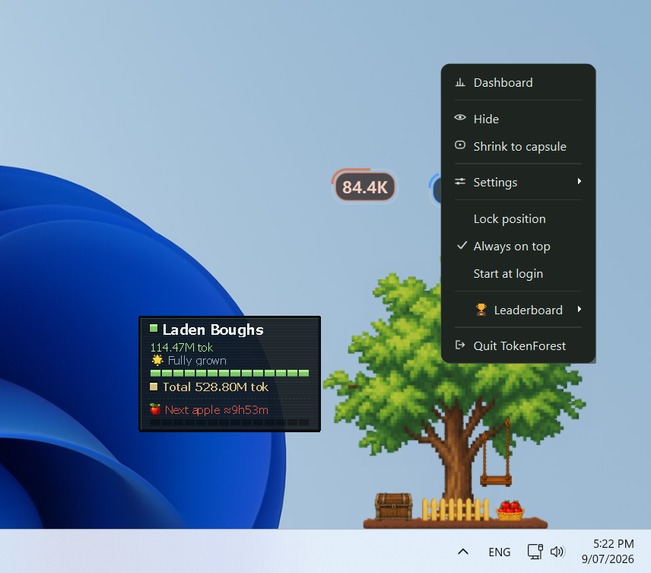
Task: Enable Lock position
Action: pos(518,219)
